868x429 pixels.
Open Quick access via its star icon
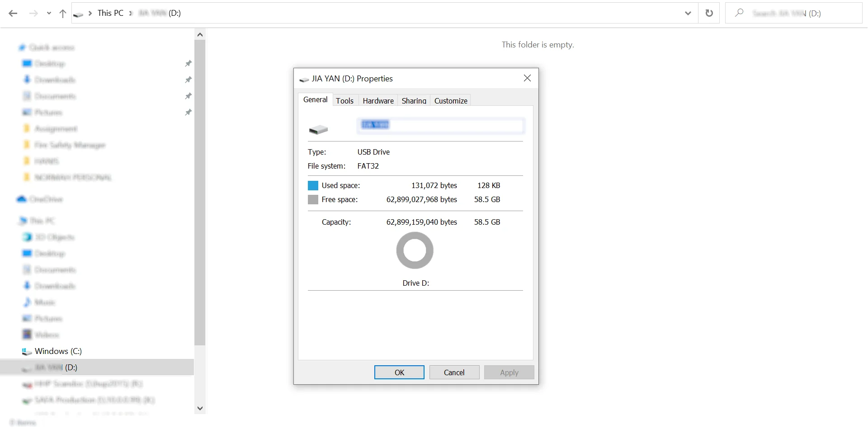tap(22, 47)
